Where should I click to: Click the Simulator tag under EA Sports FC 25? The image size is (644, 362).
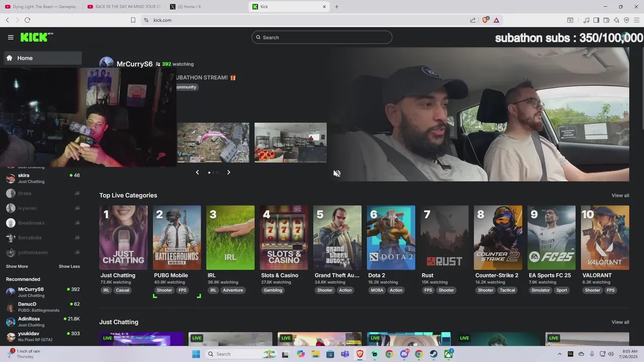(541, 290)
